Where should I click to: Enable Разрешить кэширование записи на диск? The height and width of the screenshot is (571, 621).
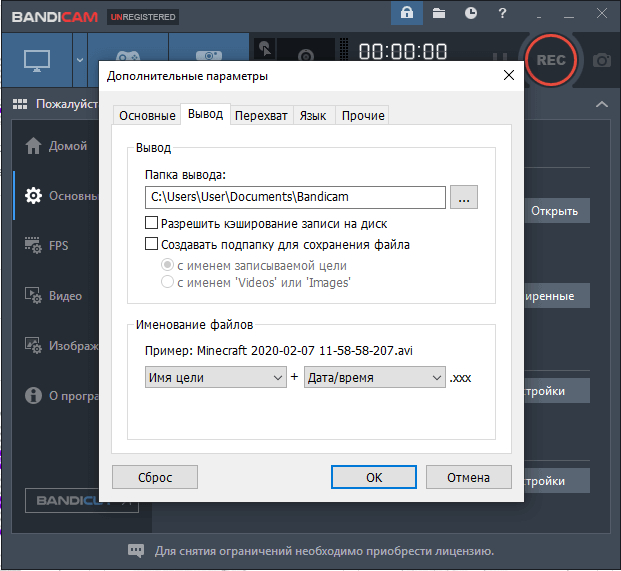point(152,223)
